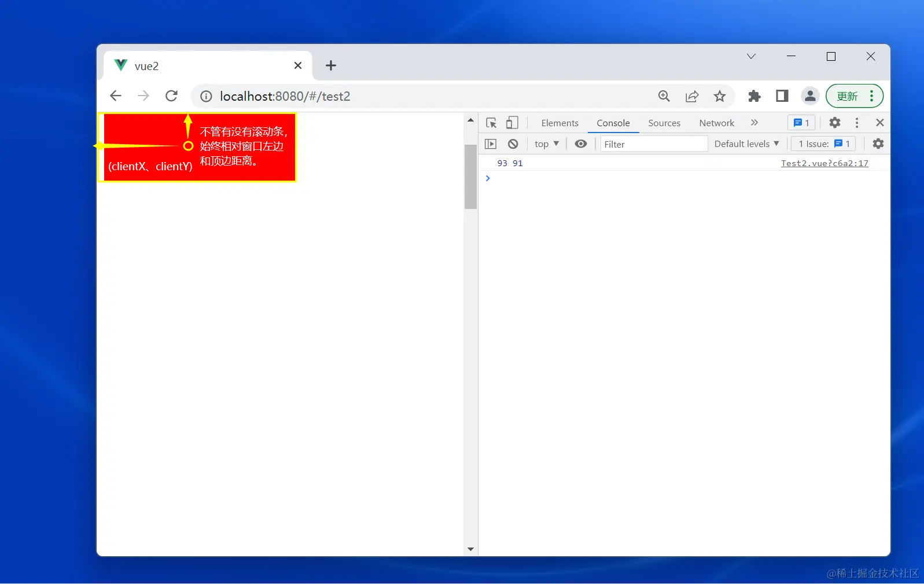
Task: Open the top context dropdown
Action: [547, 144]
